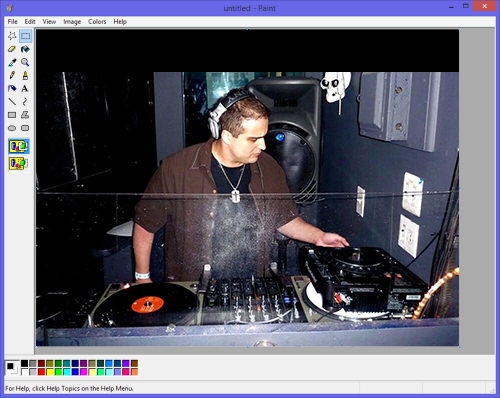The height and width of the screenshot is (398, 500).
Task: Pick the Fill With Color bucket tool
Action: tap(25, 49)
